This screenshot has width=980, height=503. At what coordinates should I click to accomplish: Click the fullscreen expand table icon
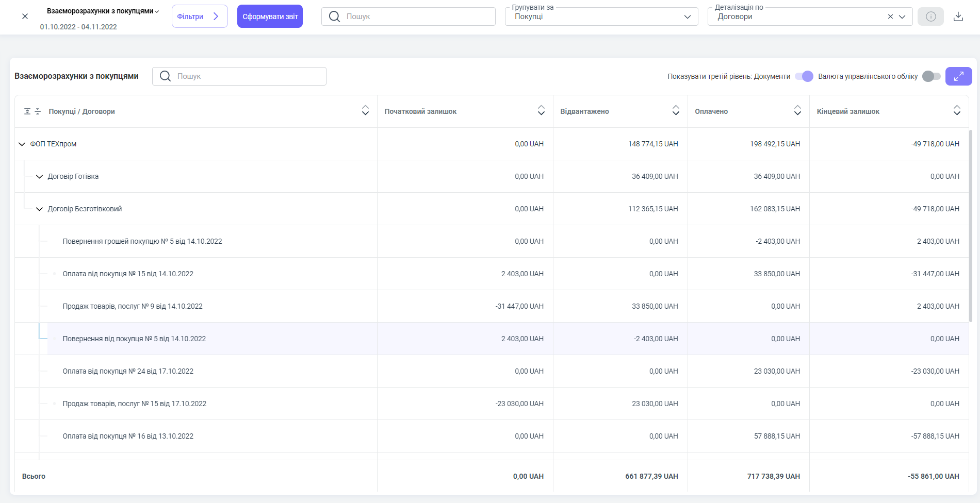tap(958, 76)
